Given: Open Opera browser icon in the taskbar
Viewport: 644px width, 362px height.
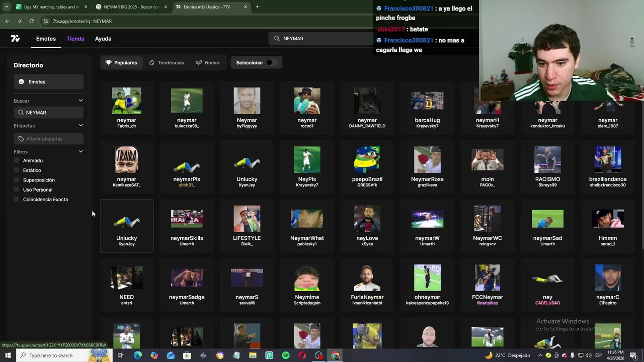Looking at the screenshot, I should pos(302,355).
